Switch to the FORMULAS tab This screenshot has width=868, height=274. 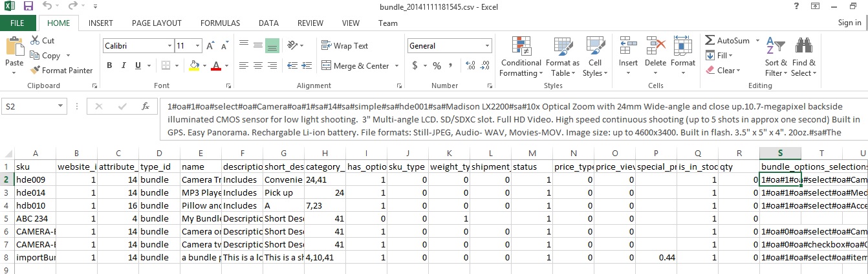click(221, 23)
